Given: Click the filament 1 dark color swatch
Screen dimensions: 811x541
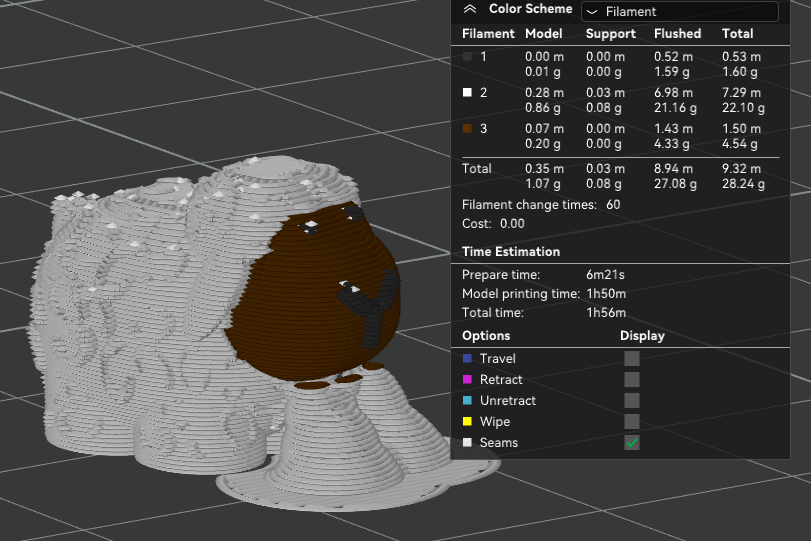Looking at the screenshot, I should 467,56.
